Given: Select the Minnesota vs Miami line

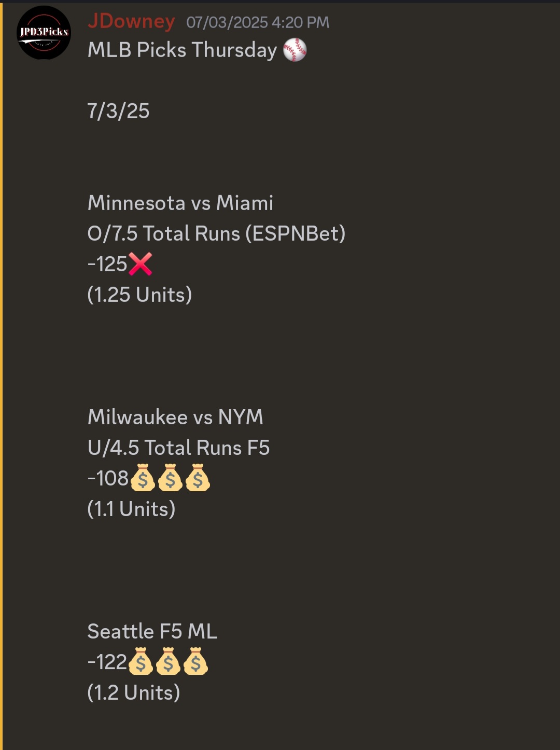Looking at the screenshot, I should [180, 203].
